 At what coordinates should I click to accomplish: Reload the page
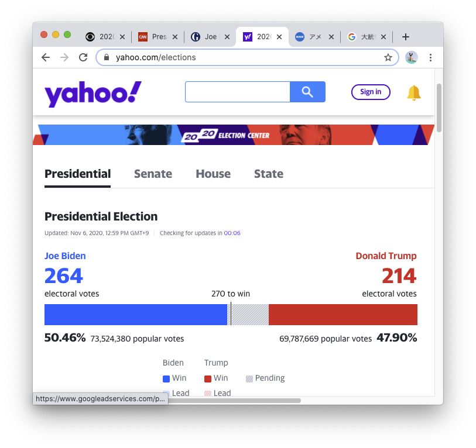(x=83, y=57)
